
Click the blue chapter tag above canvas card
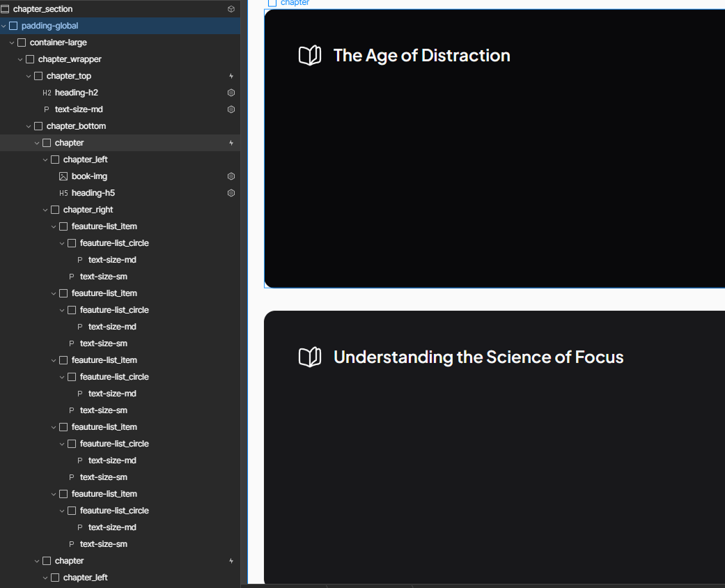pyautogui.click(x=289, y=3)
